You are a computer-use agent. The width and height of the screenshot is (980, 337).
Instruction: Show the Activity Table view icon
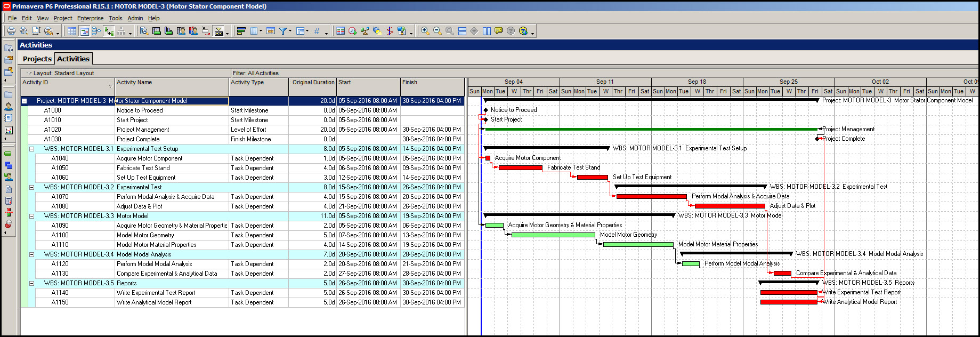pos(72,31)
